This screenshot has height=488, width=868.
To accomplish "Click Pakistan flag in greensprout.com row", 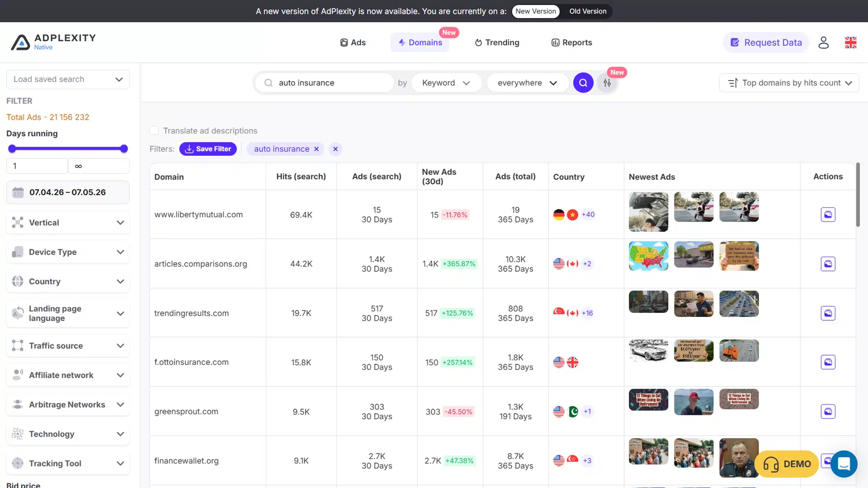I will tap(572, 411).
